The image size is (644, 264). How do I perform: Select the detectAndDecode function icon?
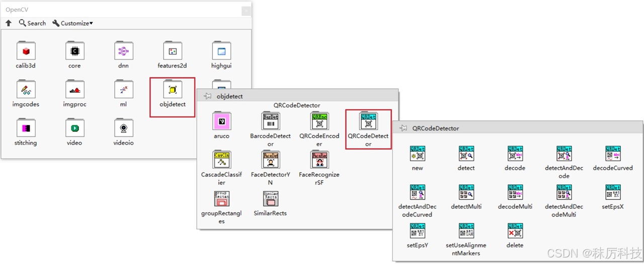(564, 154)
